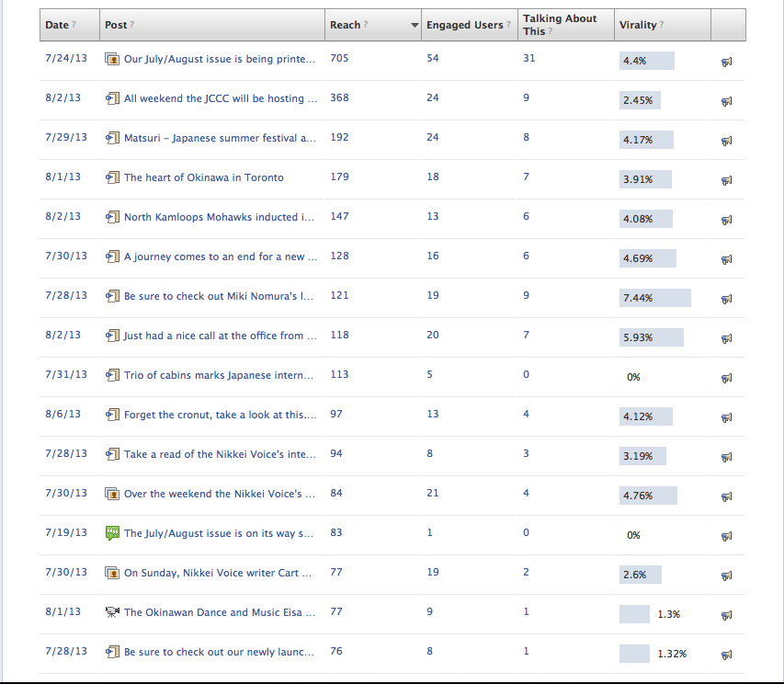Open the post The heart of Okinawa in Toronto
This screenshot has width=784, height=684.
(203, 177)
